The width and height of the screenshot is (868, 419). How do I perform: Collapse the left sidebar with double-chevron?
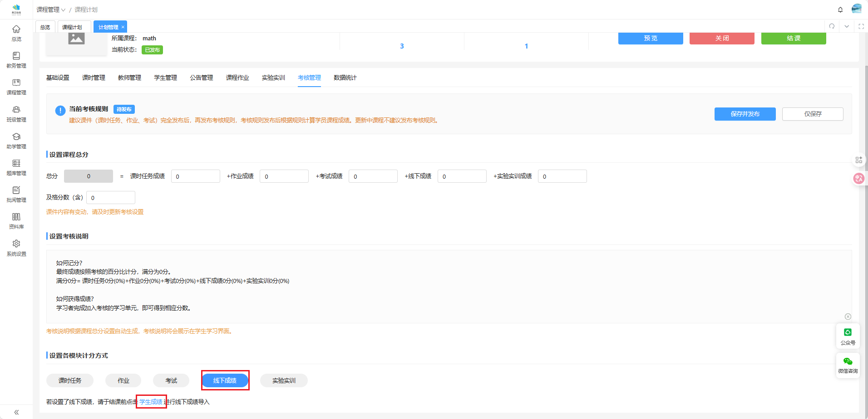[x=16, y=412]
